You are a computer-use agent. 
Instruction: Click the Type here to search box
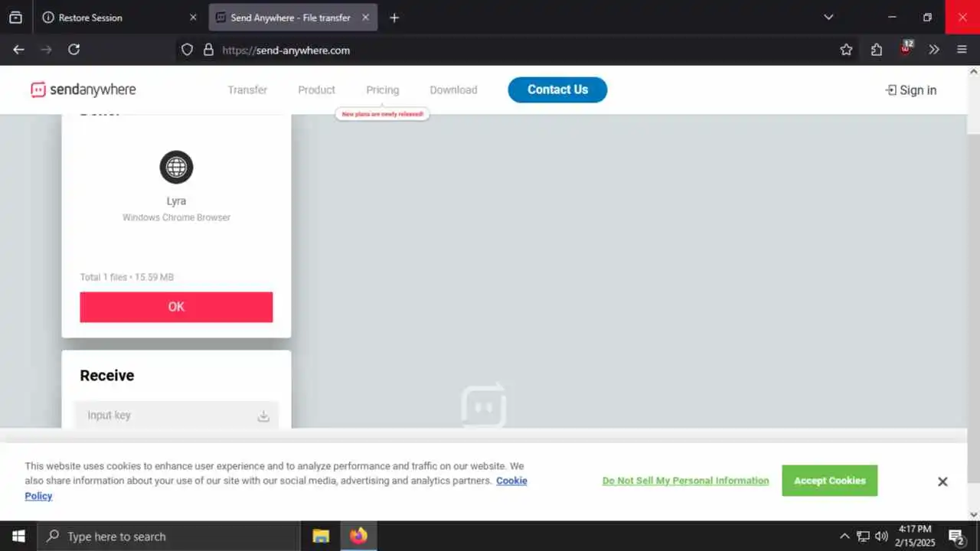tap(168, 536)
